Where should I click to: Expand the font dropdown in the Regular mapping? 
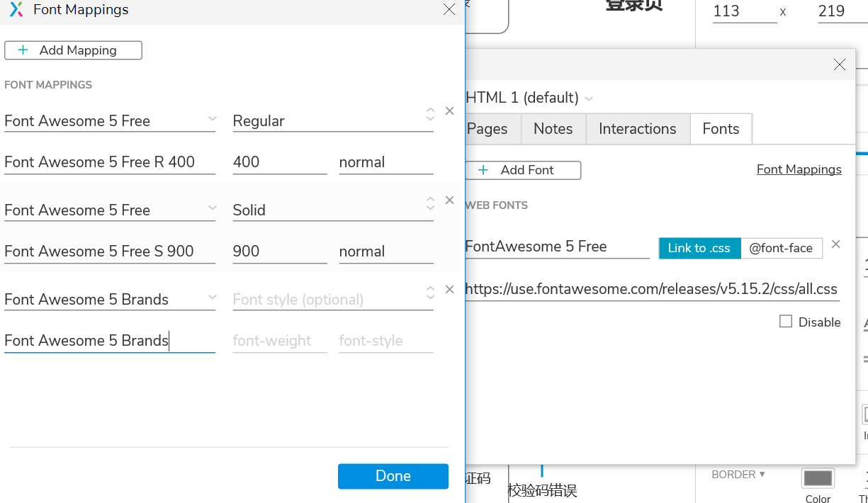212,119
